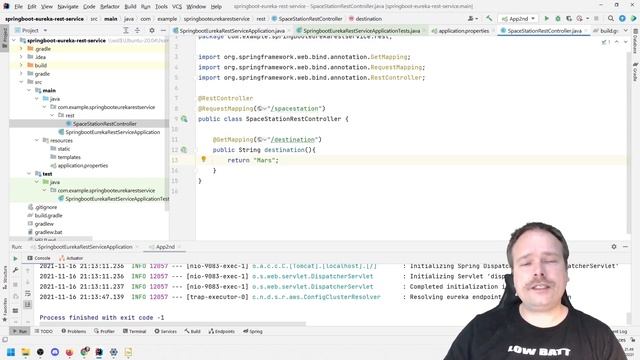Open the VCS menu

177,7
